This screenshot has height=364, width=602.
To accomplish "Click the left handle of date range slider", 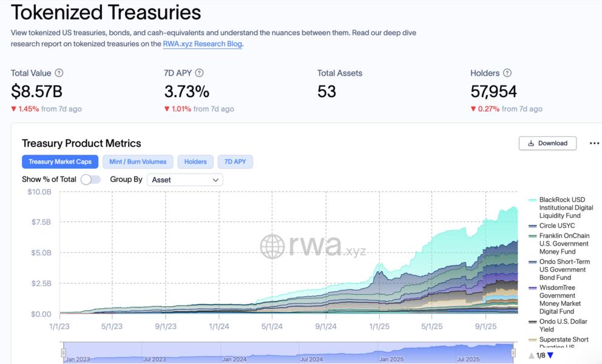I will (x=63, y=352).
